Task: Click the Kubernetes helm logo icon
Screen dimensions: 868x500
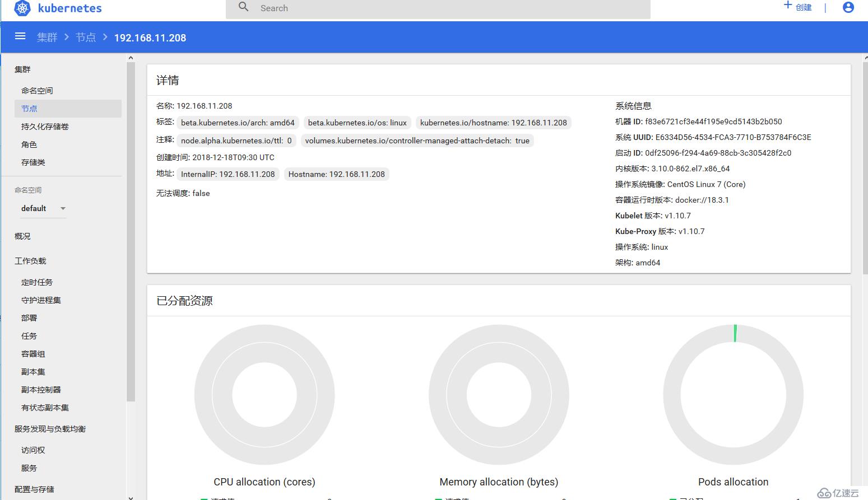Action: tap(22, 8)
